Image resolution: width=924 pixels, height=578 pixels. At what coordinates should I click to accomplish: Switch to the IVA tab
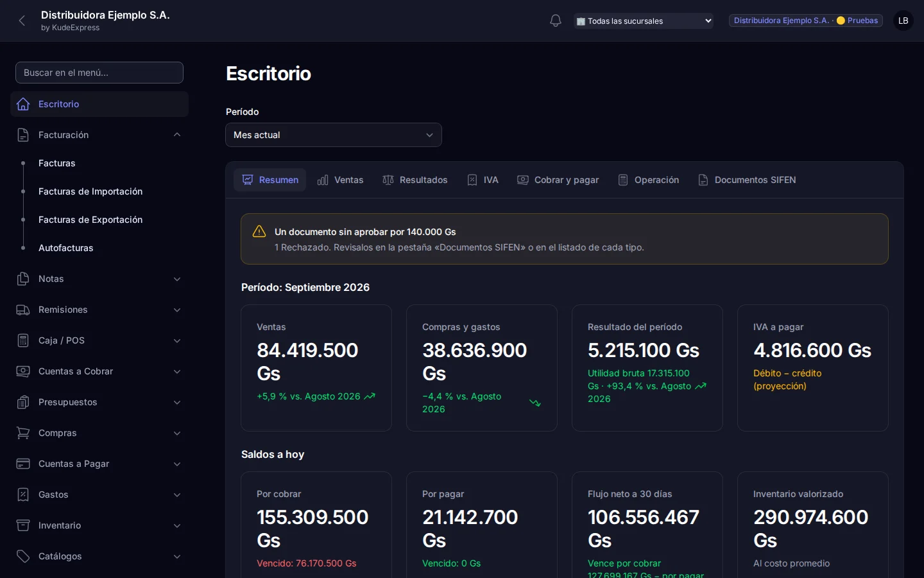point(483,180)
